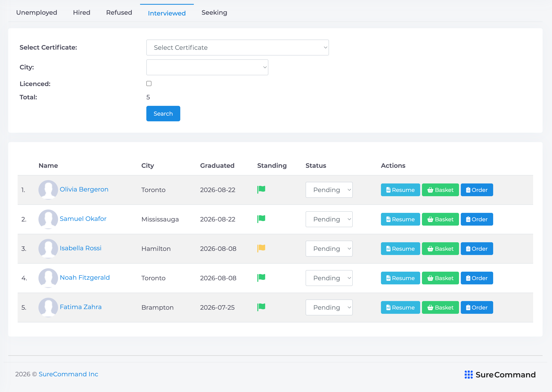Open Noah Fitzgerald's profile link
The image size is (552, 392).
(85, 278)
